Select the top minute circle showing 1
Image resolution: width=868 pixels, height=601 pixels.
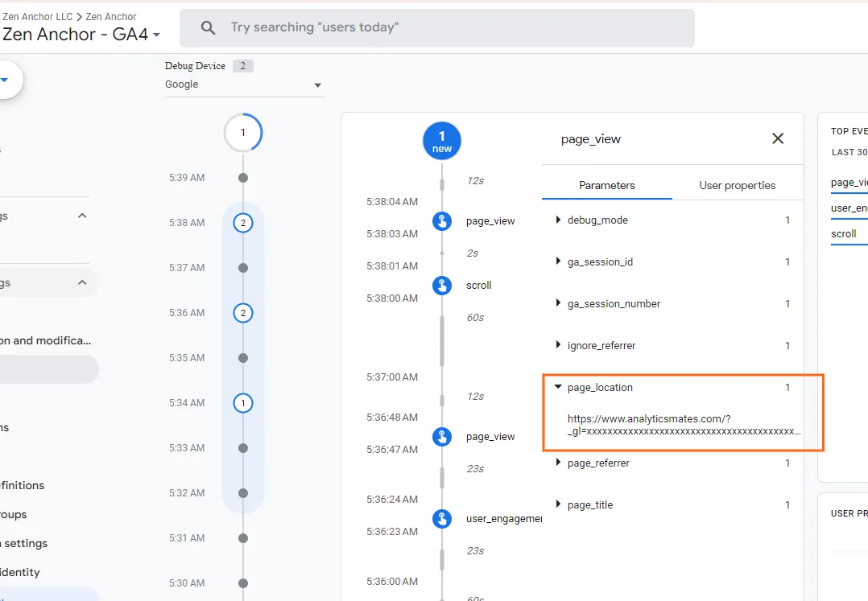(243, 133)
